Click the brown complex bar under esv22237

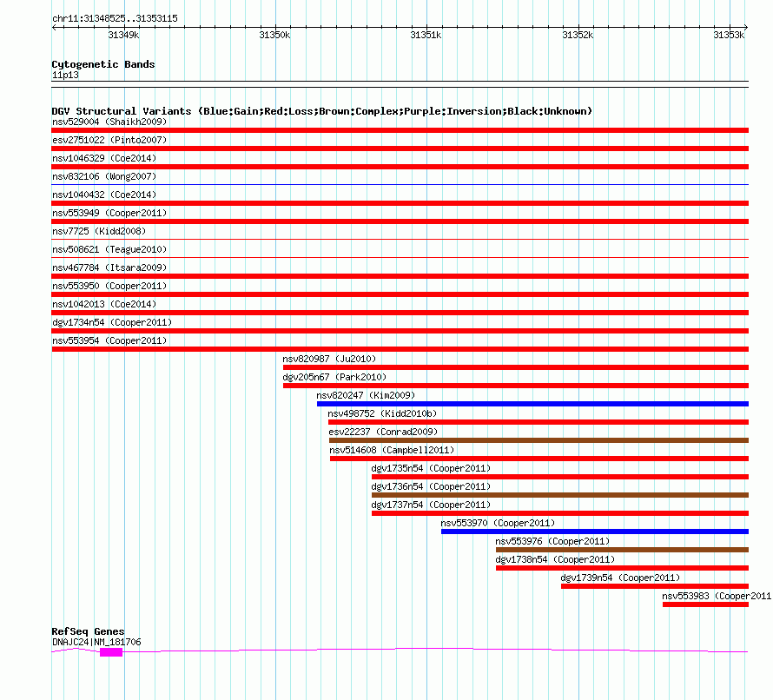538,440
